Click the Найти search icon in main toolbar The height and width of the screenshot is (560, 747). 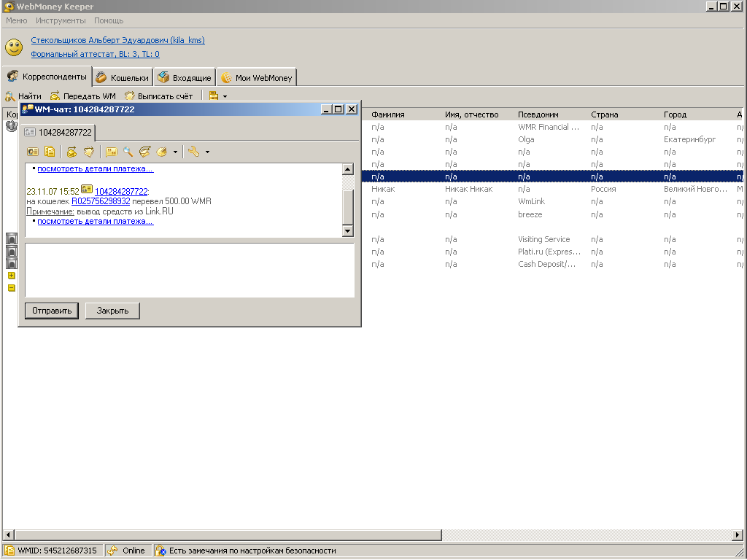10,96
